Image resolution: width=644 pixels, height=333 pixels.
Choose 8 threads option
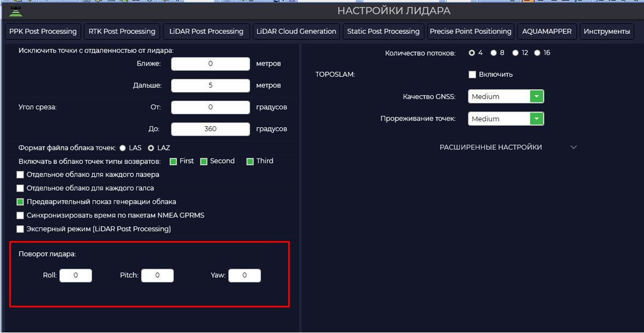click(x=494, y=53)
